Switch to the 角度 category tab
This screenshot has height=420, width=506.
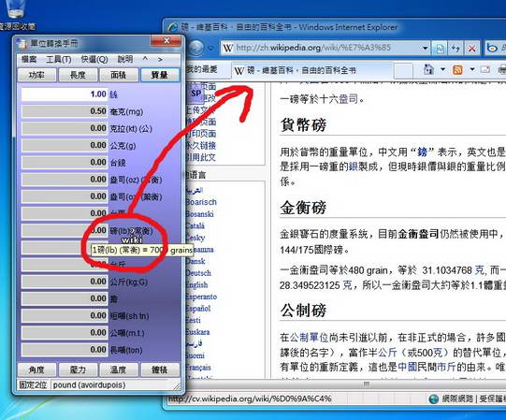[x=36, y=369]
